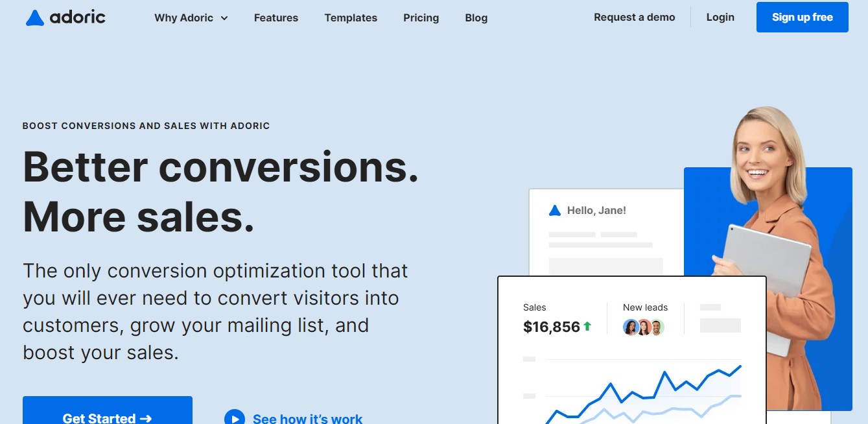Click the blue triangle beside Hello, Jane!
The height and width of the screenshot is (424, 868).
[554, 209]
